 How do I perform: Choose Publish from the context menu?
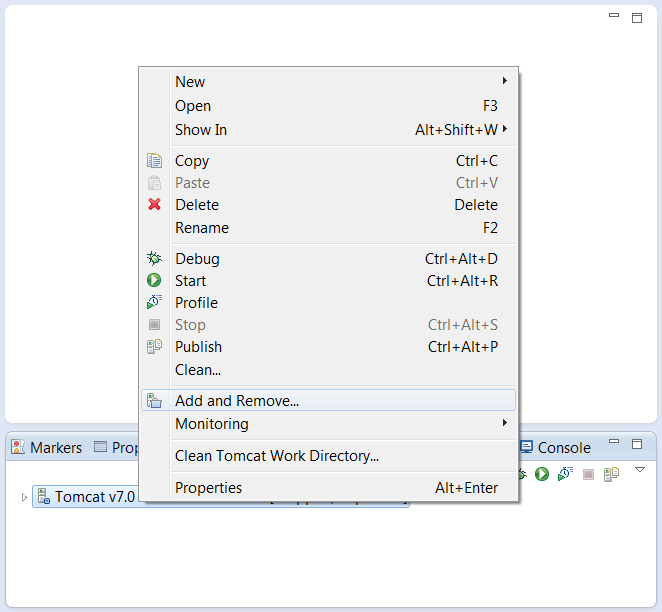point(198,347)
